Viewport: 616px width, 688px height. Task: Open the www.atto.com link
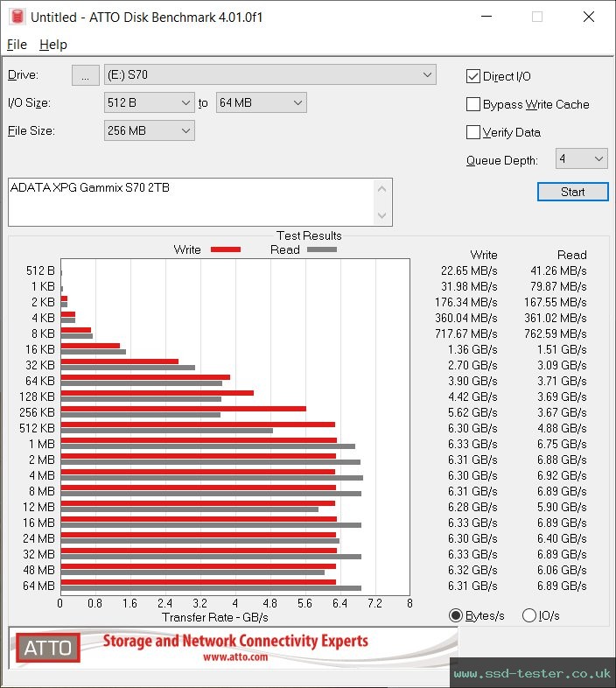click(x=235, y=656)
